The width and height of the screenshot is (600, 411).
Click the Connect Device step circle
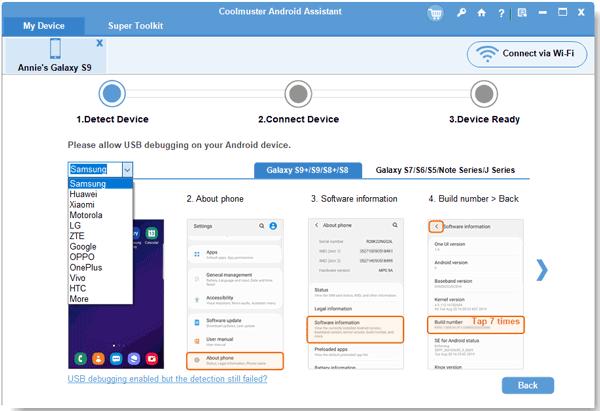[x=298, y=94]
